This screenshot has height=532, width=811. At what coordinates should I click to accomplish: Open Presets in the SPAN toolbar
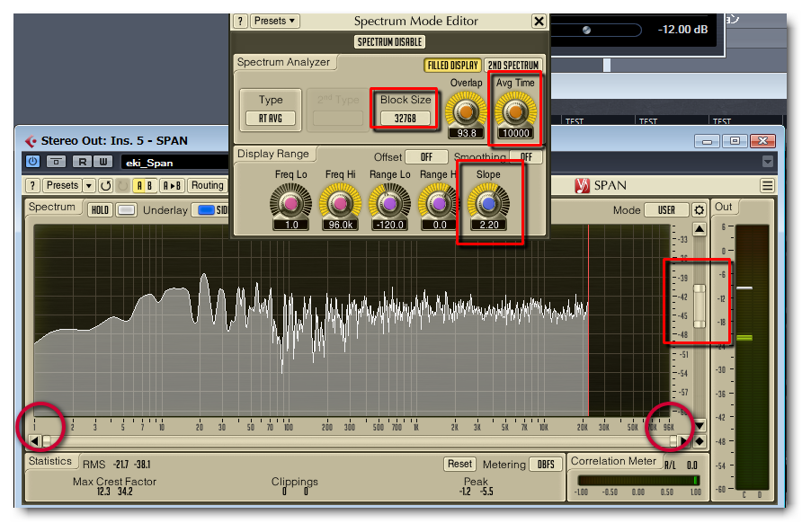(x=62, y=186)
